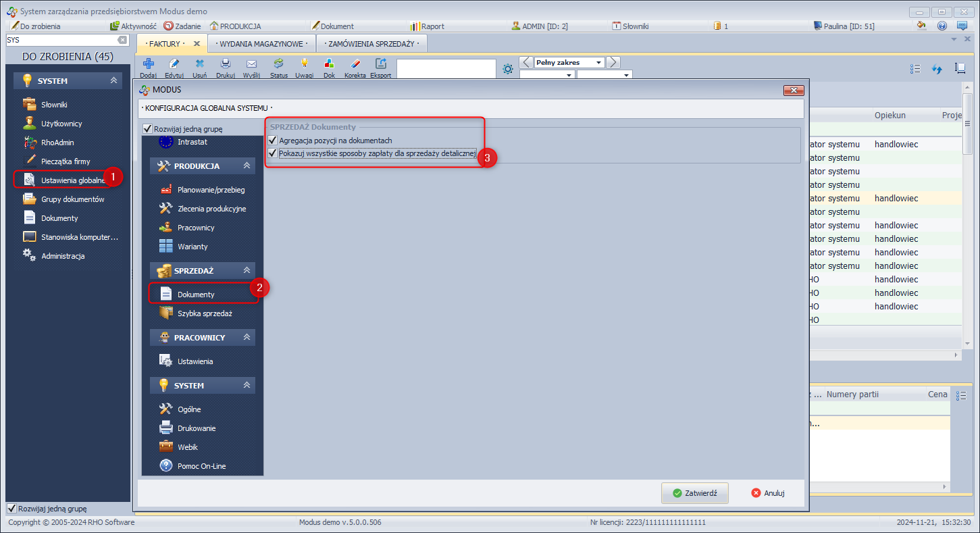Open Webik settings in SYSTEM group
The width and height of the screenshot is (980, 533).
coord(187,447)
